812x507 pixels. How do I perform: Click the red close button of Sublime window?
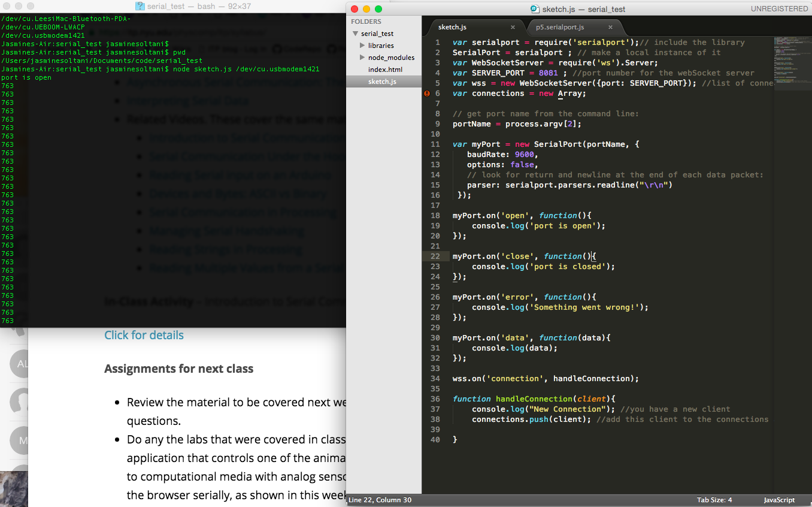354,9
